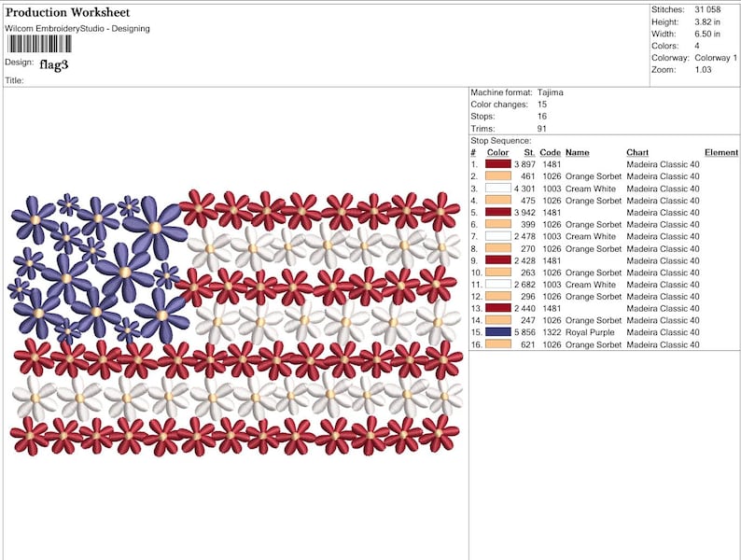Click the Color changes value 15
Image resolution: width=741 pixels, height=560 pixels.
[x=542, y=104]
